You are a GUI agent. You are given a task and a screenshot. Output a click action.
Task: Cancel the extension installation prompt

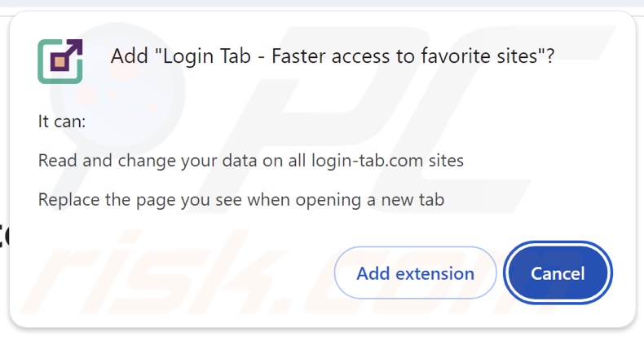558,273
